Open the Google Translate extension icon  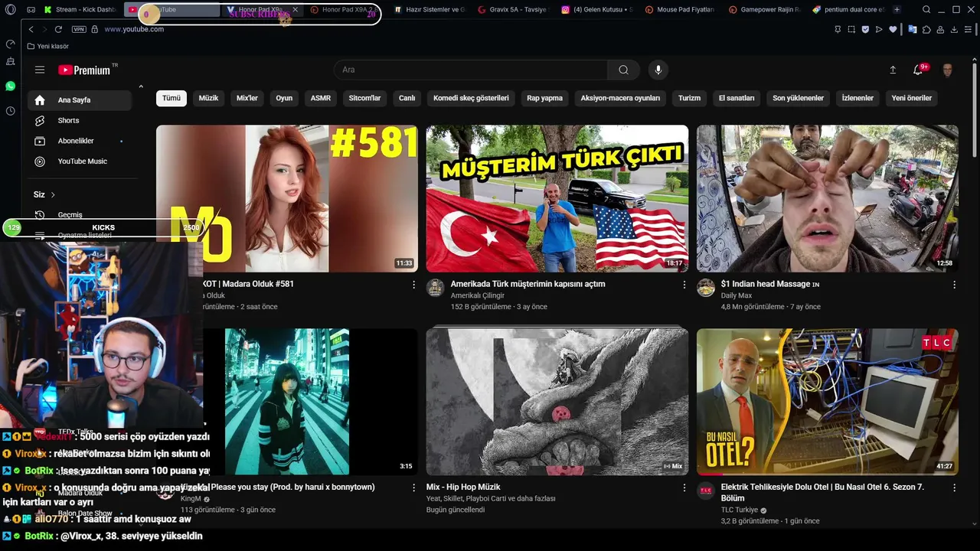point(912,29)
